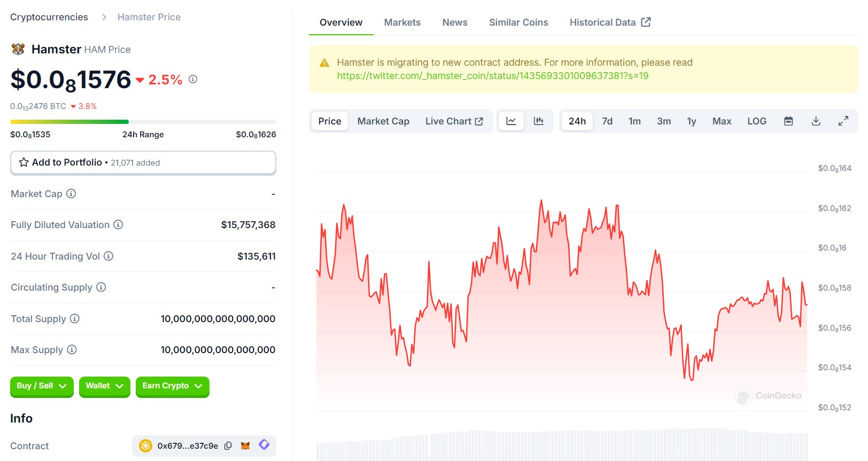Click the star icon in Add to Portfolio

(x=24, y=162)
